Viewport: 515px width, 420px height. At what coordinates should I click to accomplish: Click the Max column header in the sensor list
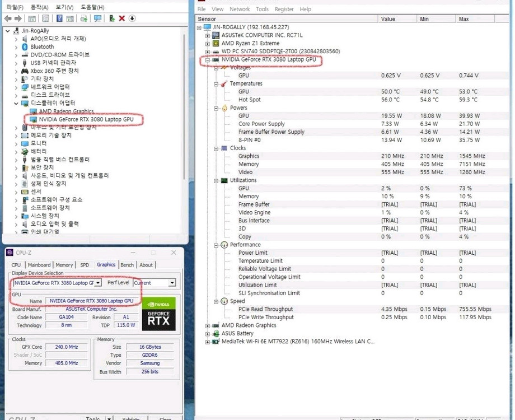(463, 18)
